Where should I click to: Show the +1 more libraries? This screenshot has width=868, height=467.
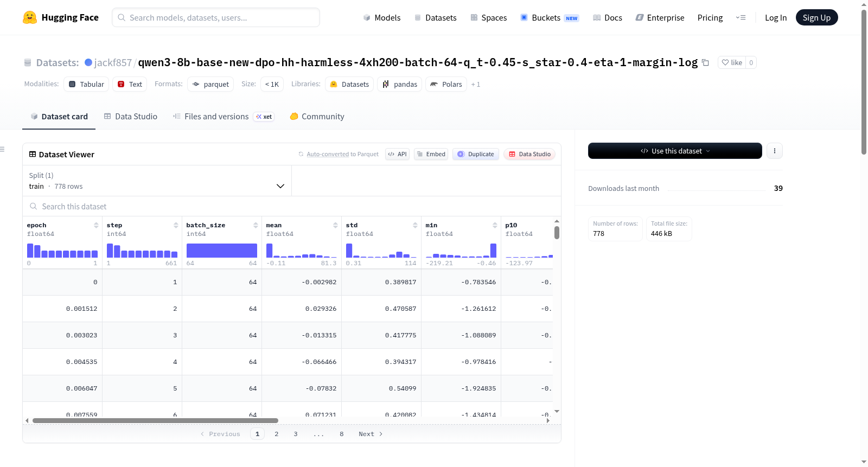476,84
